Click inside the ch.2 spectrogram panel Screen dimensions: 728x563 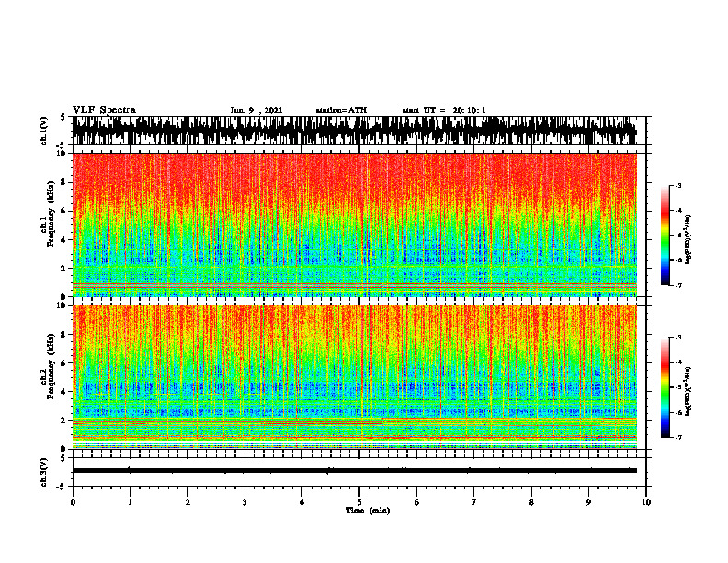(x=354, y=377)
